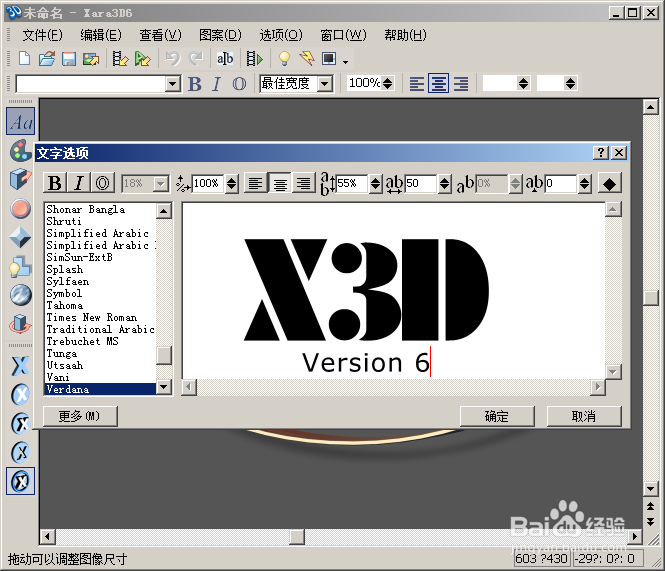This screenshot has width=665, height=571.
Task: Confirm with the 确定 button
Action: pos(497,416)
